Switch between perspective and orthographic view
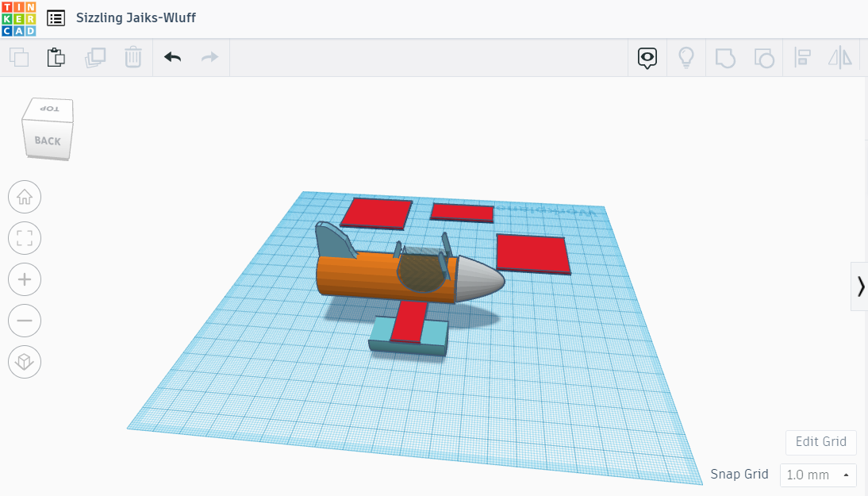 pyautogui.click(x=25, y=361)
